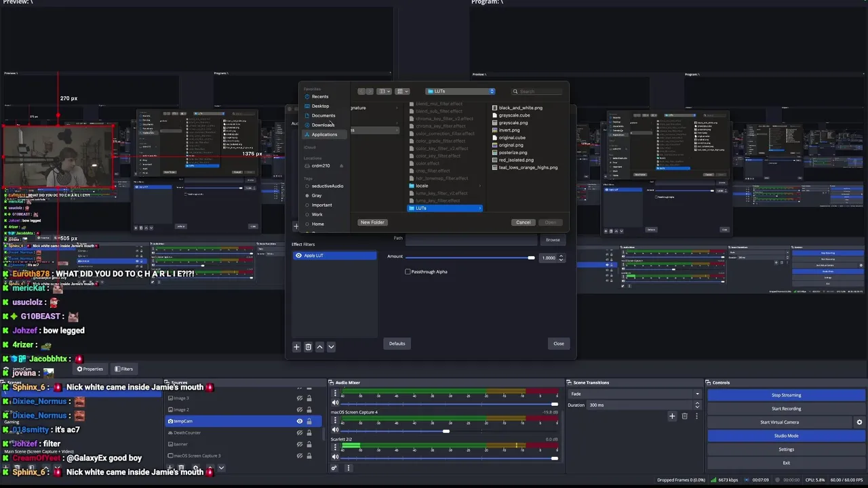Expand the locale folder

[x=479, y=186]
